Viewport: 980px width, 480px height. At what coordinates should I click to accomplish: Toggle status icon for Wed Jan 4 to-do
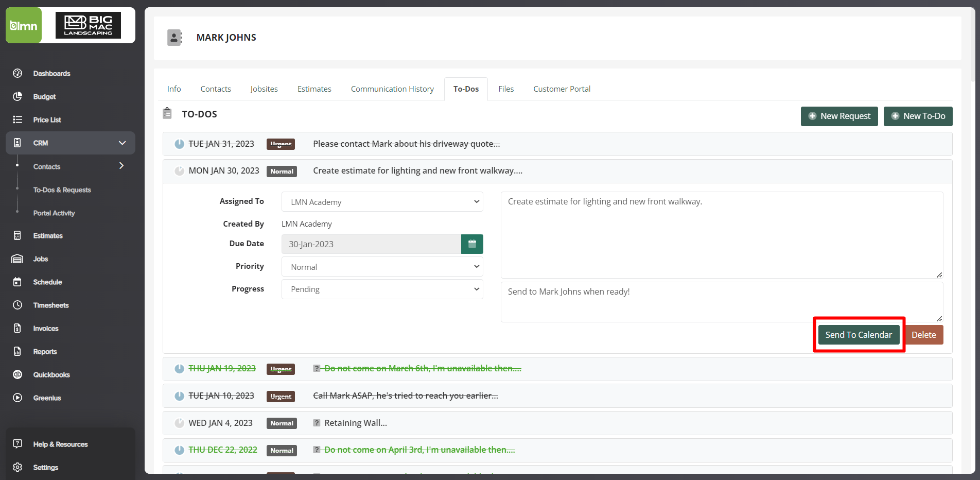[179, 423]
